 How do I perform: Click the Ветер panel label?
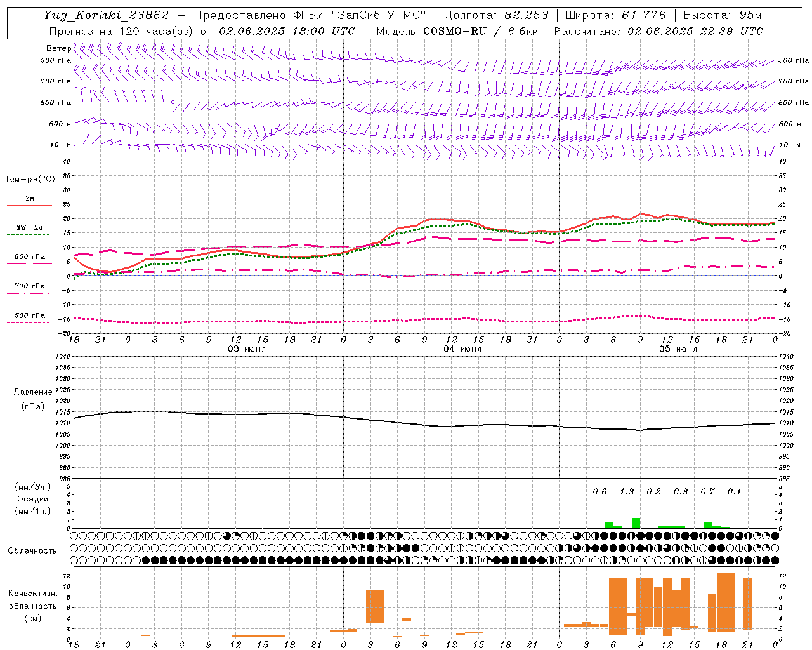[58, 48]
